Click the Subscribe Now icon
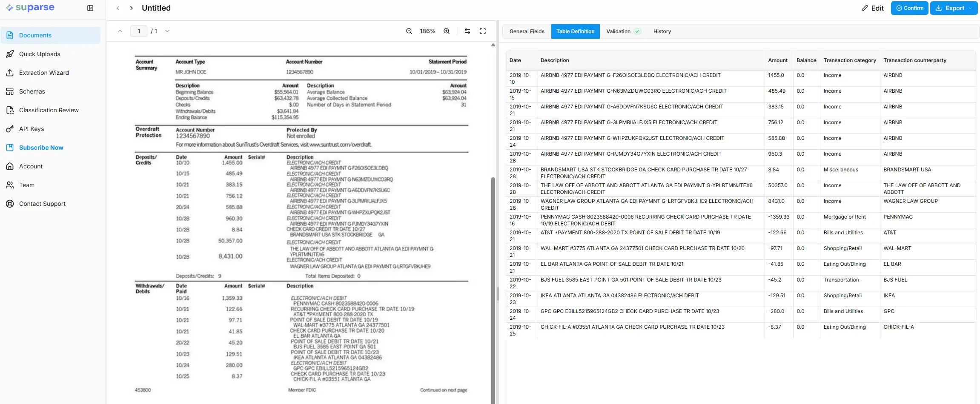The width and height of the screenshot is (980, 404). pos(10,147)
